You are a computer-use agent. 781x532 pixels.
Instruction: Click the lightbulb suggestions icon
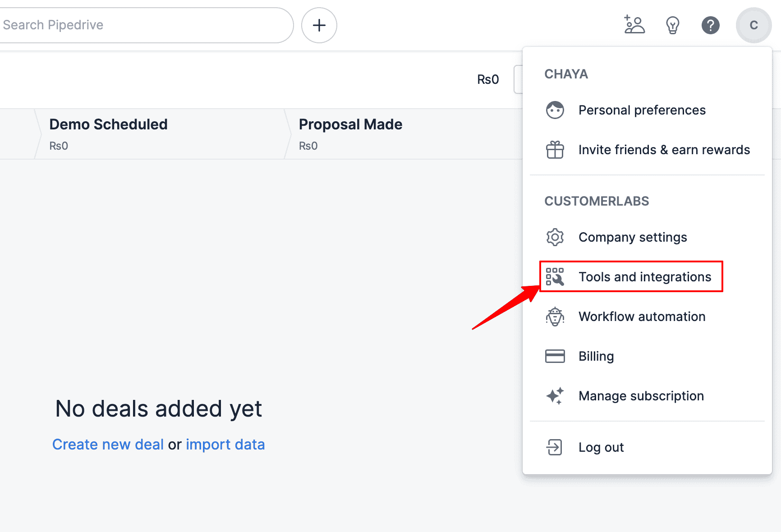(x=673, y=25)
